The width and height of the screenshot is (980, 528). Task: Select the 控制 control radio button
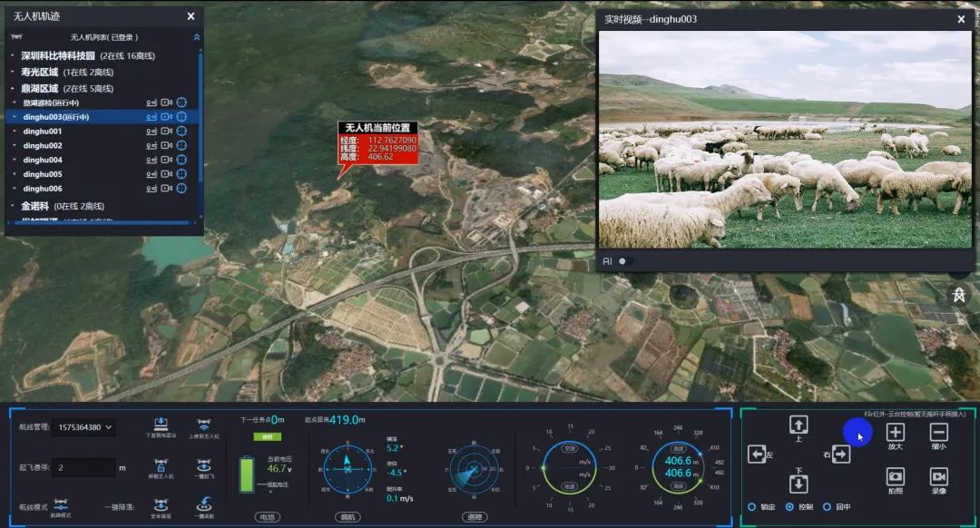point(789,507)
